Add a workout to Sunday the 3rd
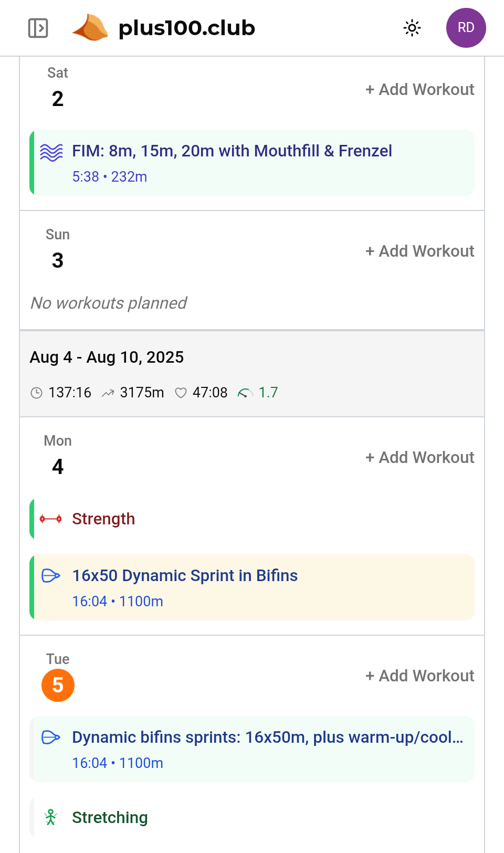The height and width of the screenshot is (853, 504). pyautogui.click(x=419, y=251)
